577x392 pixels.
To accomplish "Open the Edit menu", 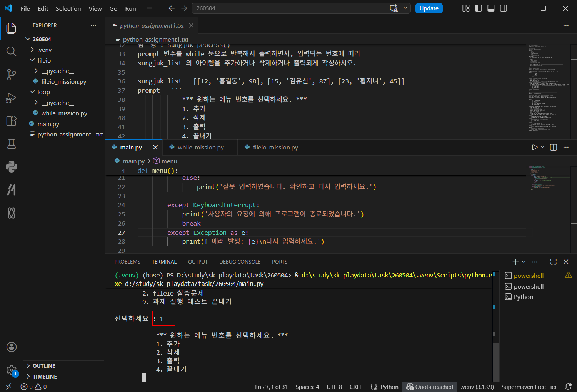I will tap(43, 8).
